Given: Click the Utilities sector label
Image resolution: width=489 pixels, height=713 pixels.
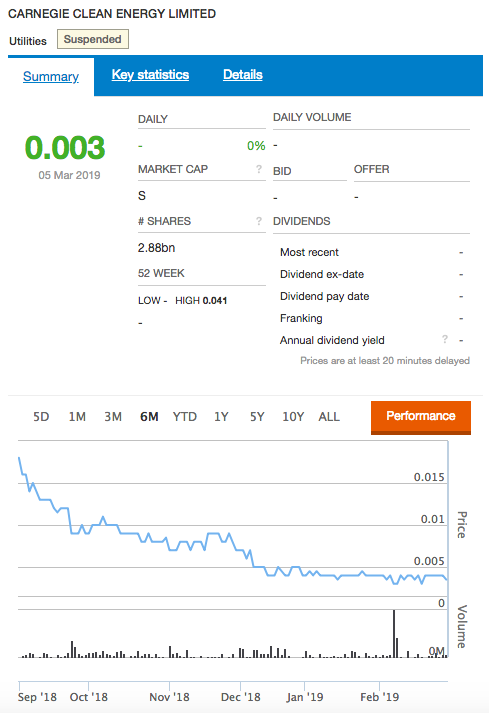Looking at the screenshot, I should click(28, 41).
